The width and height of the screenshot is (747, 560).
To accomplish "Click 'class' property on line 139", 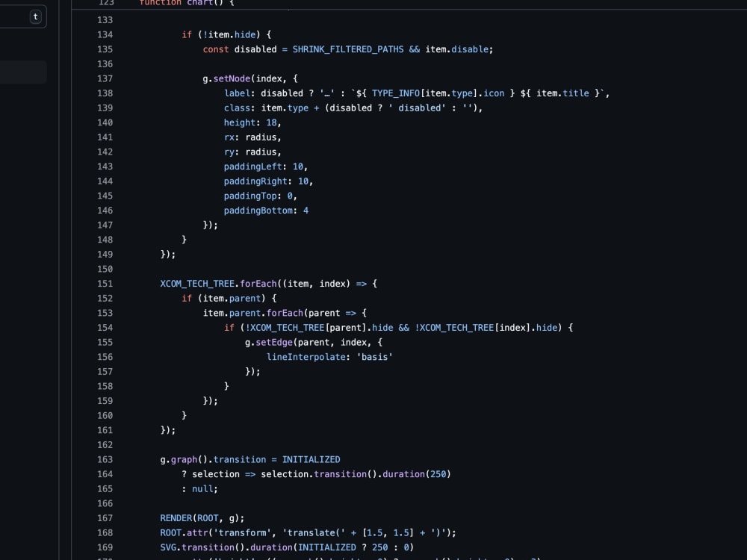I will pyautogui.click(x=238, y=108).
